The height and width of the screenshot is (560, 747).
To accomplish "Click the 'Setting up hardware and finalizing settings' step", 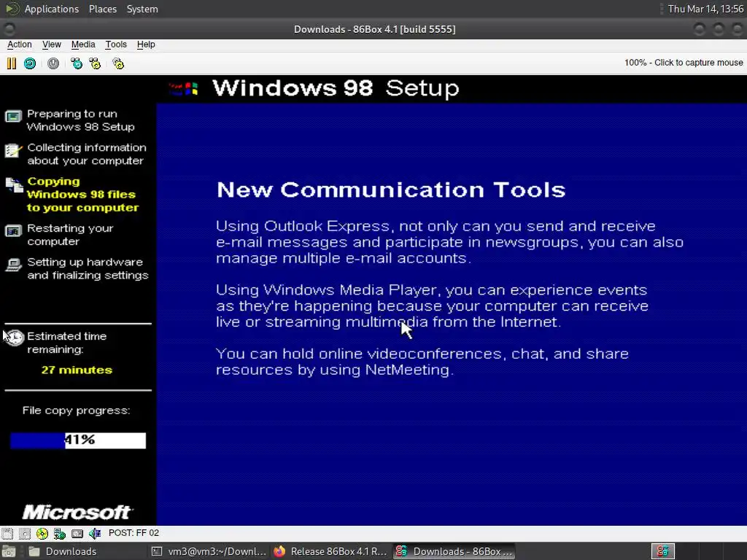I will point(88,268).
